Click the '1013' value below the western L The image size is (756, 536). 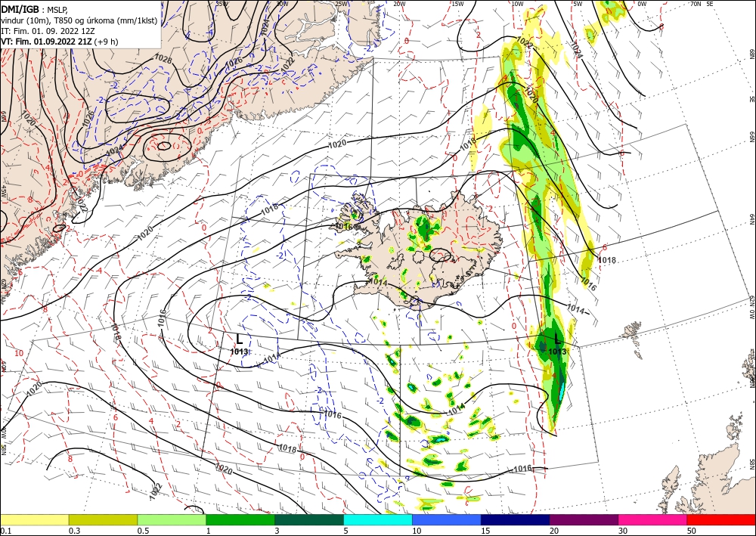pyautogui.click(x=239, y=352)
